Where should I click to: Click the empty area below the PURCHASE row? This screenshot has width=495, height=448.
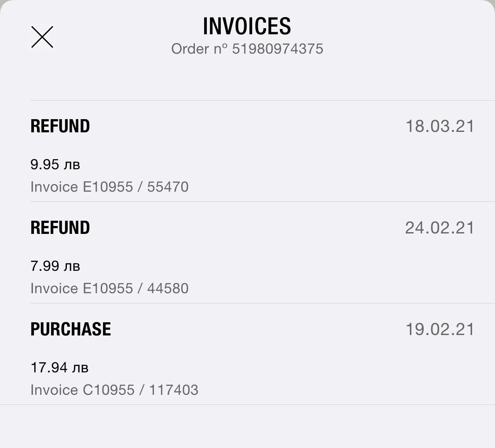tap(247, 426)
